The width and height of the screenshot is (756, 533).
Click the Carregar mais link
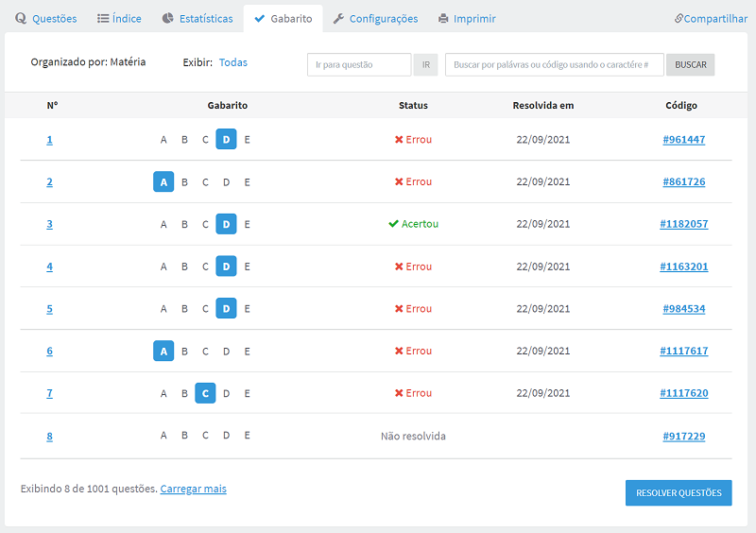click(x=194, y=489)
